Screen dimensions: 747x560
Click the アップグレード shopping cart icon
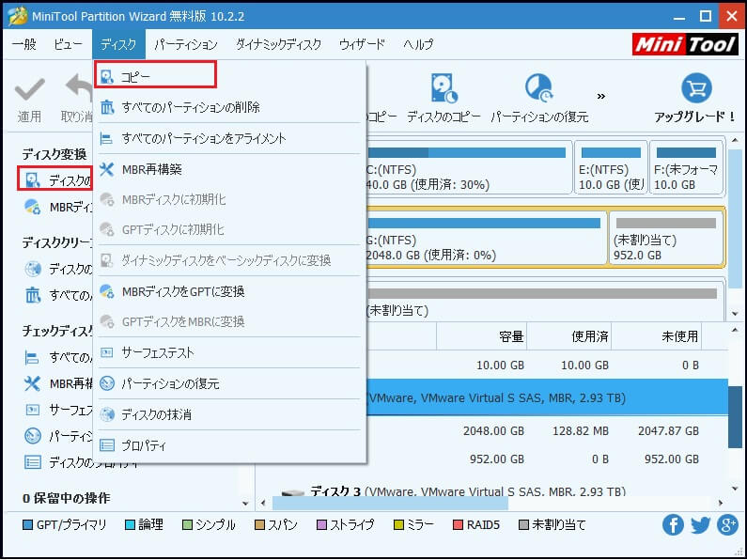696,88
